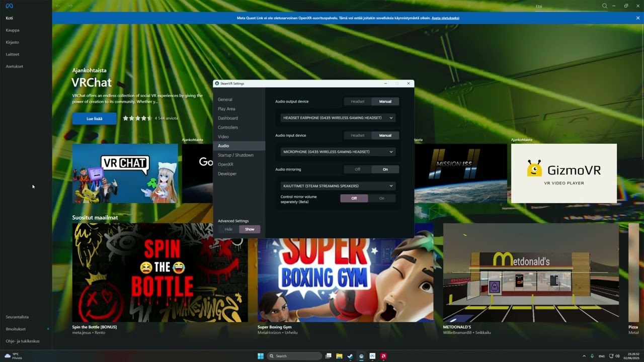Close the SteamVR Settings window
644x362 pixels.
click(x=409, y=83)
